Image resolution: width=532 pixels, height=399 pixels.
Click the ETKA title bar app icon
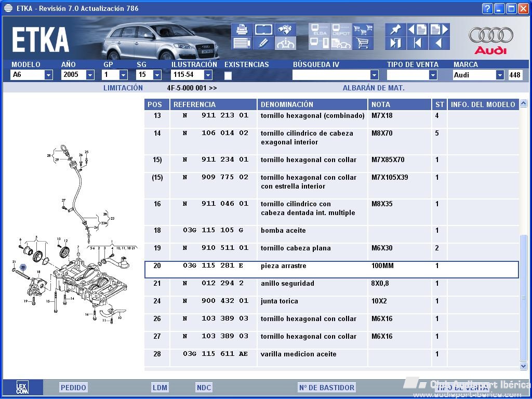pos(8,8)
